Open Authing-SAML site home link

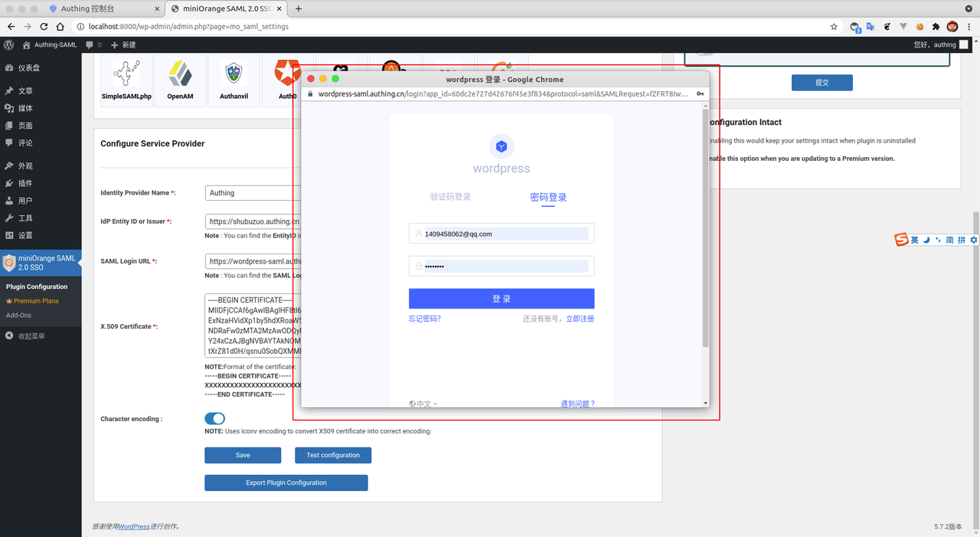pyautogui.click(x=51, y=44)
